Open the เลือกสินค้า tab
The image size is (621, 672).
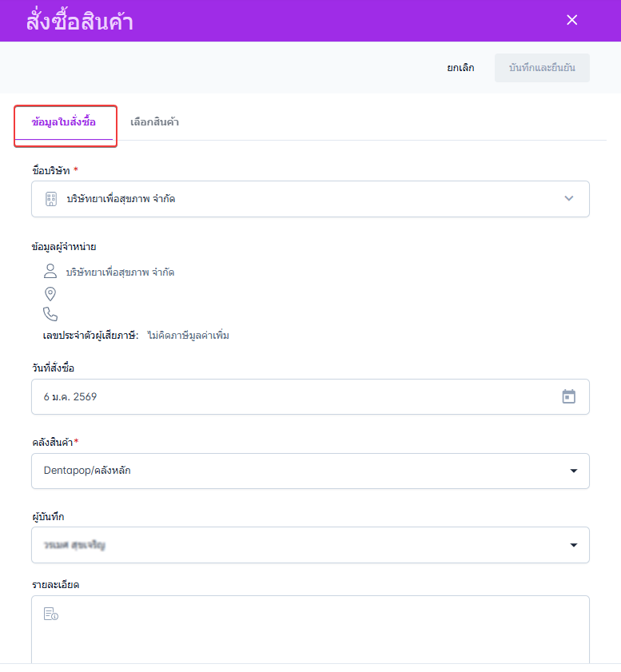click(154, 122)
